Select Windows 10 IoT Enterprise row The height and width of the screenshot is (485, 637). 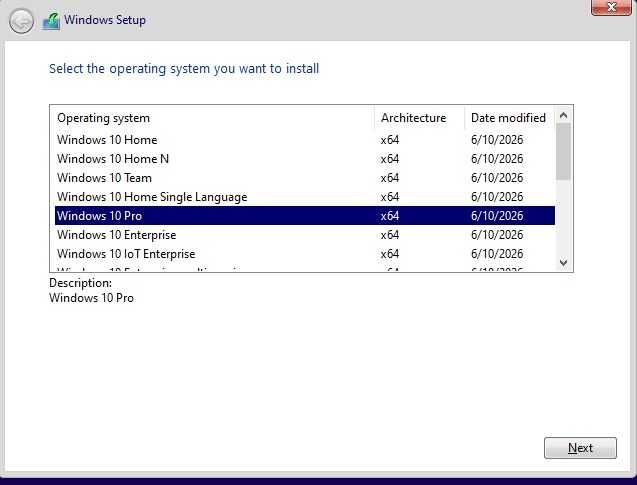305,254
